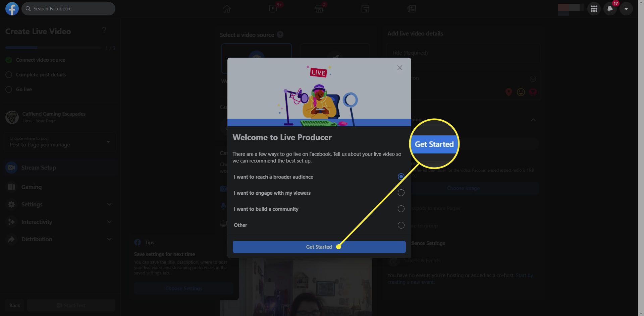Toggle Complete post details step

click(9, 75)
